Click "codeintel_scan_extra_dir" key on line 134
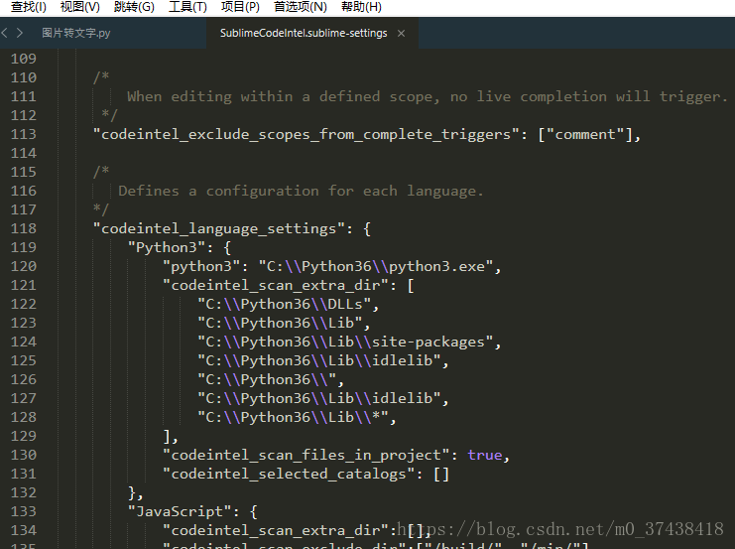 276,530
